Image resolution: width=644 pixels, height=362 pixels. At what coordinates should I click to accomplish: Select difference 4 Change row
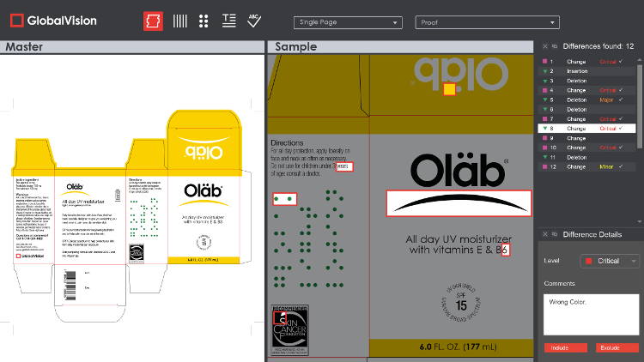(586, 90)
